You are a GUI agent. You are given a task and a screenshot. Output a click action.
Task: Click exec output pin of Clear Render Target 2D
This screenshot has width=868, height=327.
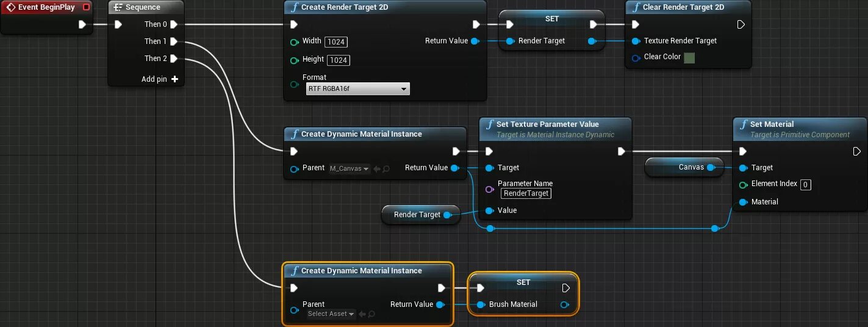click(741, 24)
